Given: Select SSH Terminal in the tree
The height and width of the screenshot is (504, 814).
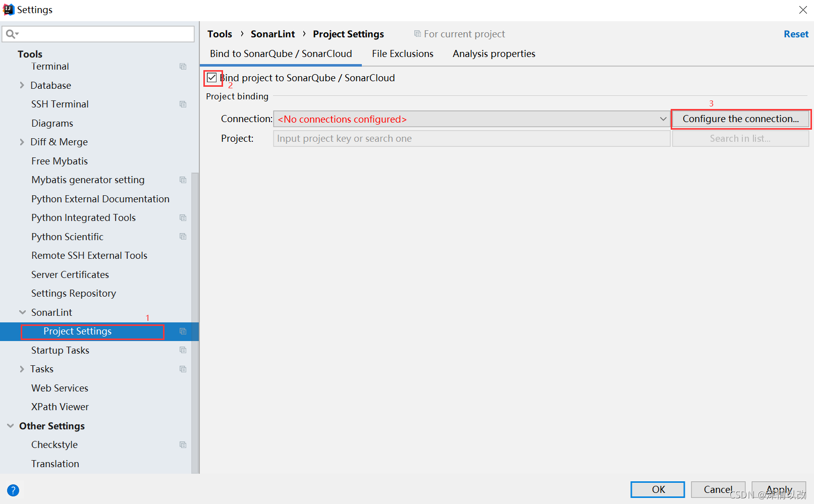Looking at the screenshot, I should click(60, 104).
